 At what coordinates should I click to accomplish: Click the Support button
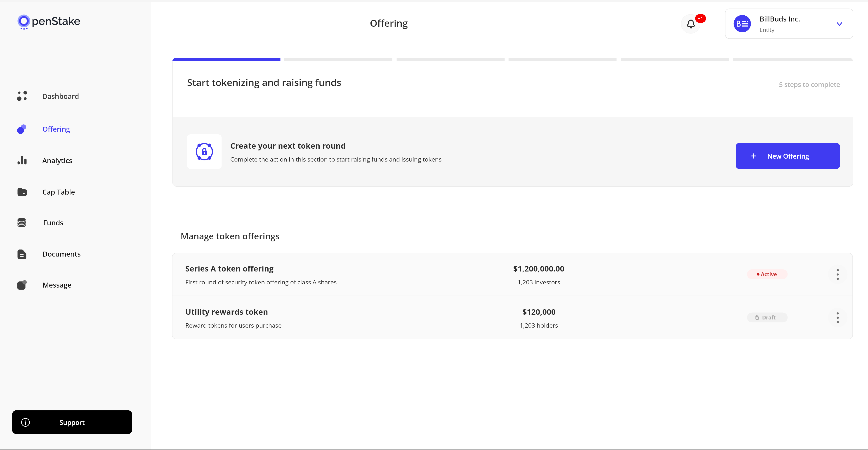click(72, 422)
